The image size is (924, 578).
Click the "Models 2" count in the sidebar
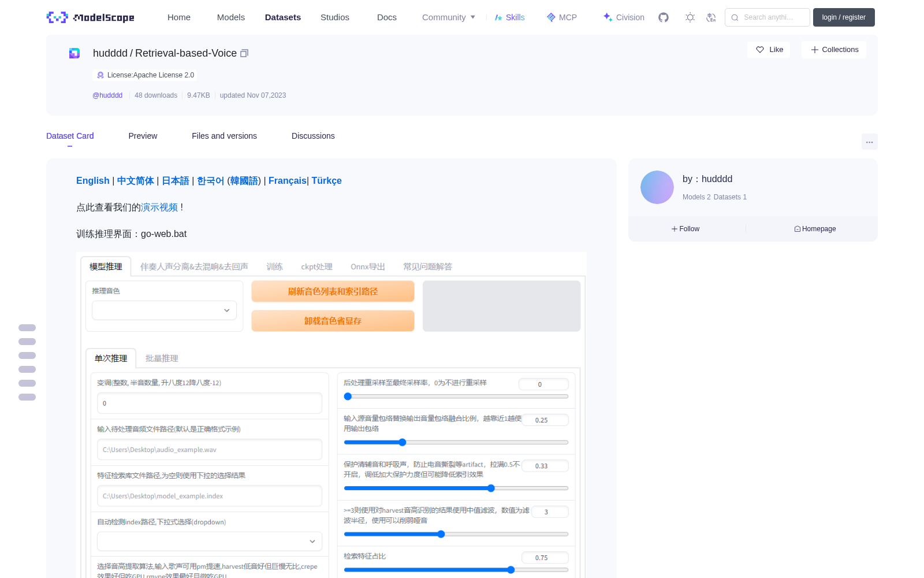click(696, 197)
